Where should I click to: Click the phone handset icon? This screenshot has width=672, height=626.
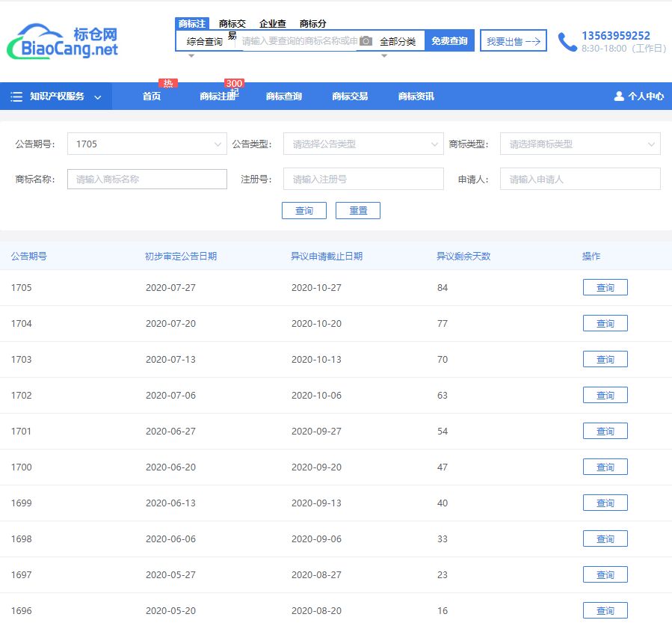coord(567,42)
